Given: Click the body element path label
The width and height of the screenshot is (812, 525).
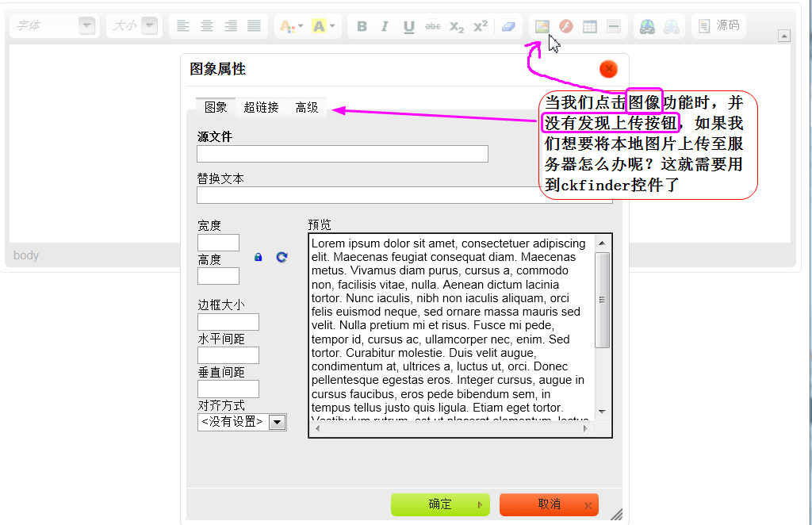Looking at the screenshot, I should pyautogui.click(x=26, y=255).
